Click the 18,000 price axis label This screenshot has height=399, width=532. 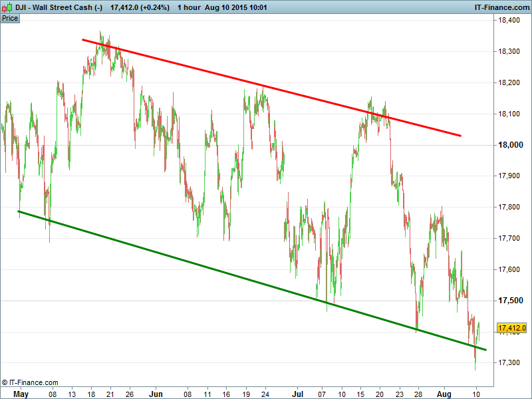click(512, 145)
